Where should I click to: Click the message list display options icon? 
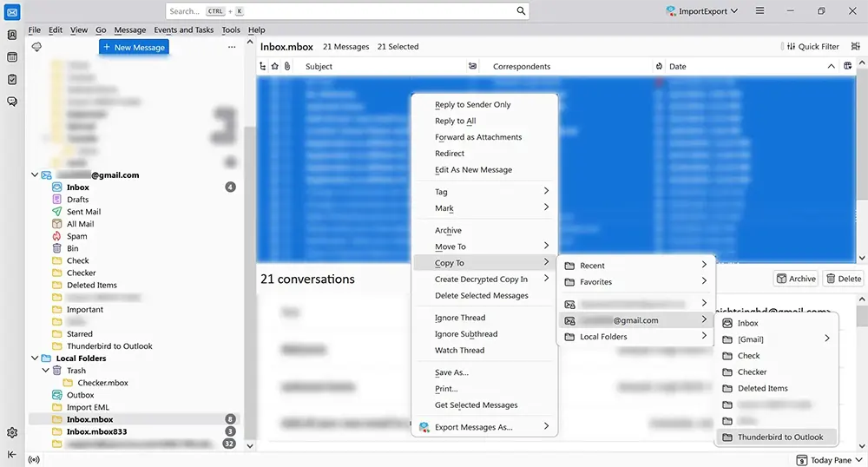[855, 47]
